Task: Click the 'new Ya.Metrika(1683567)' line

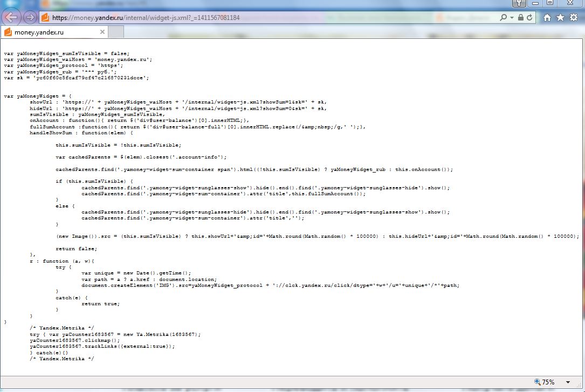Action: click(115, 334)
